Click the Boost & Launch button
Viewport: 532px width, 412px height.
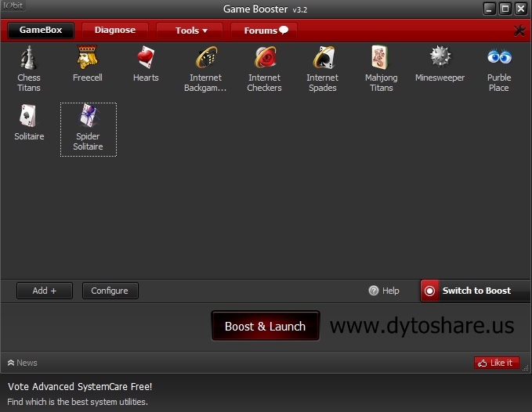point(266,326)
